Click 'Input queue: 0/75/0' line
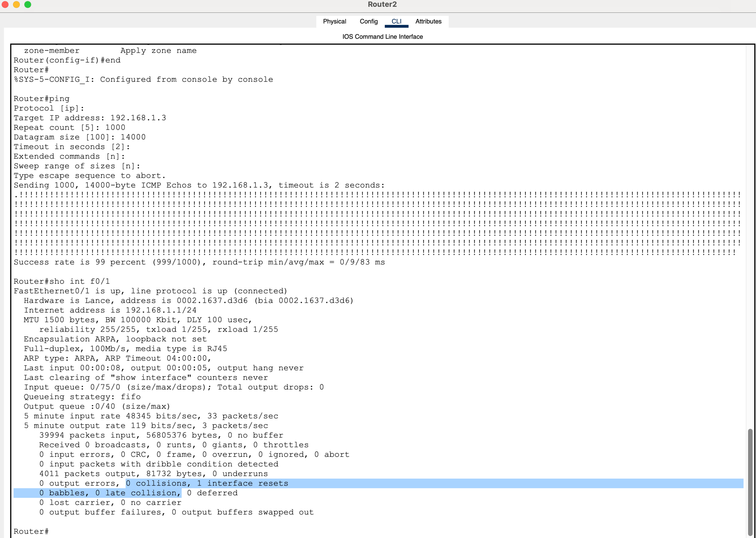Image resolution: width=756 pixels, height=538 pixels. click(x=174, y=387)
